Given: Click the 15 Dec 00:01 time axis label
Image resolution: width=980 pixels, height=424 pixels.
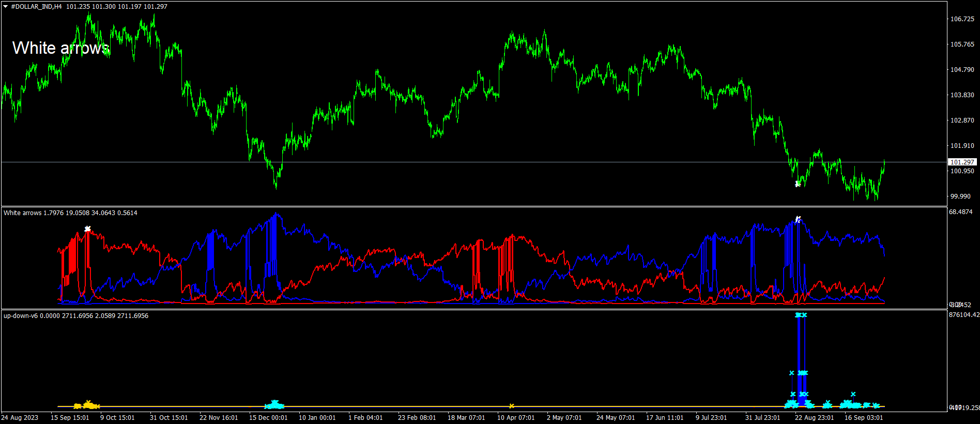Looking at the screenshot, I should tap(268, 418).
